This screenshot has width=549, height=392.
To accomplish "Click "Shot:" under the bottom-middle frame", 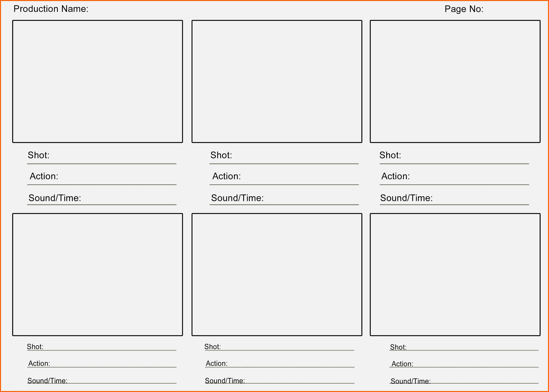I will [212, 347].
